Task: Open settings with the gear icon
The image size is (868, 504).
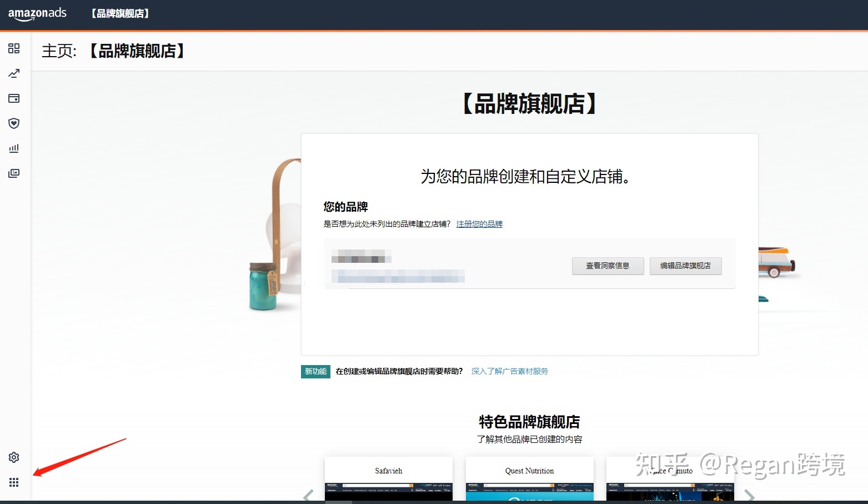Action: 14,457
